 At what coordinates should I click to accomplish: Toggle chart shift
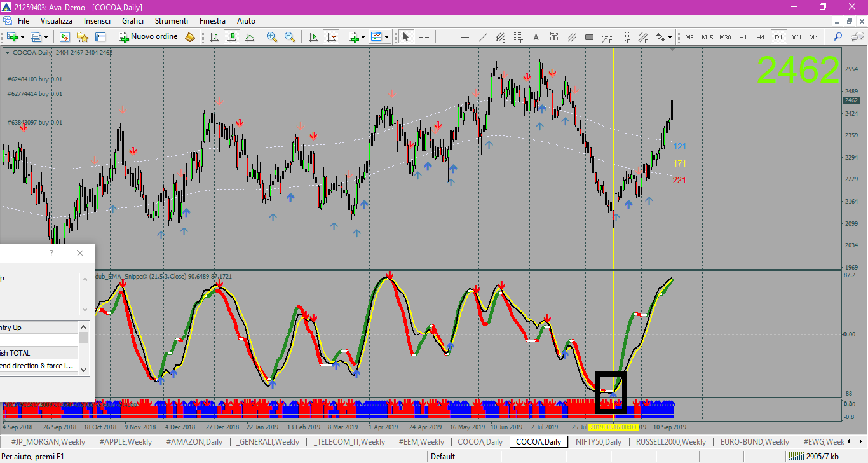[x=330, y=37]
